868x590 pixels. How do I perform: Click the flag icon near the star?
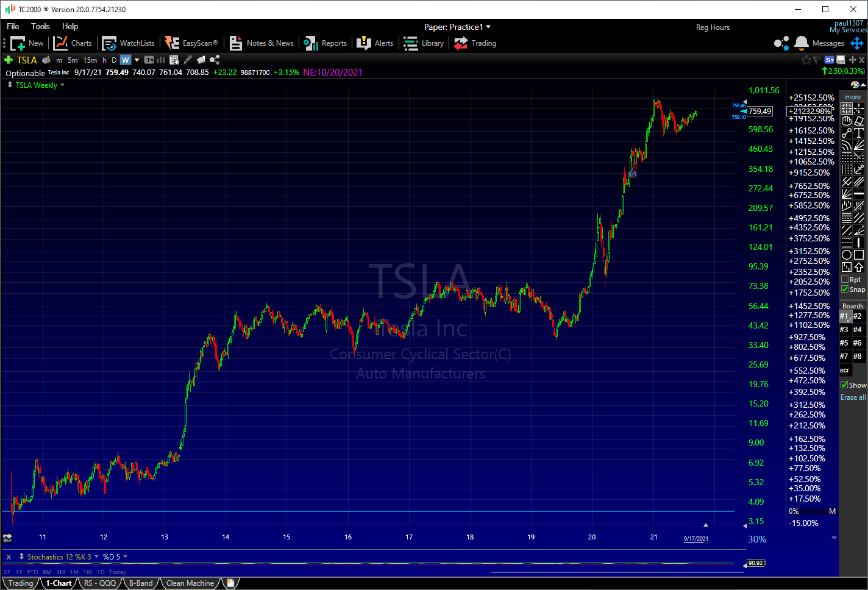pos(817,60)
